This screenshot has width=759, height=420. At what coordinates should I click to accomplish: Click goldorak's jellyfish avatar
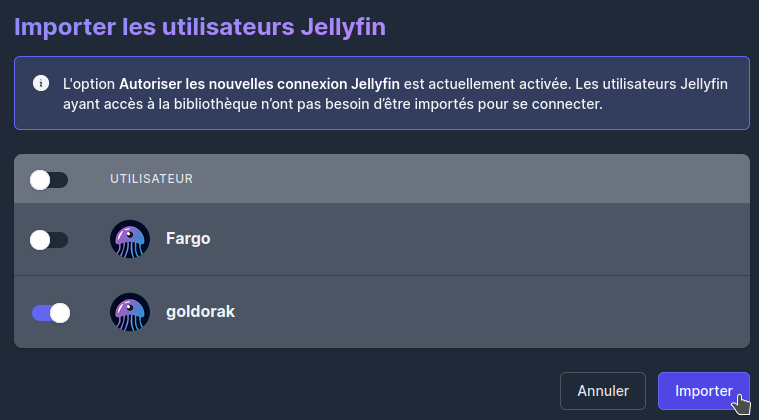coord(130,312)
